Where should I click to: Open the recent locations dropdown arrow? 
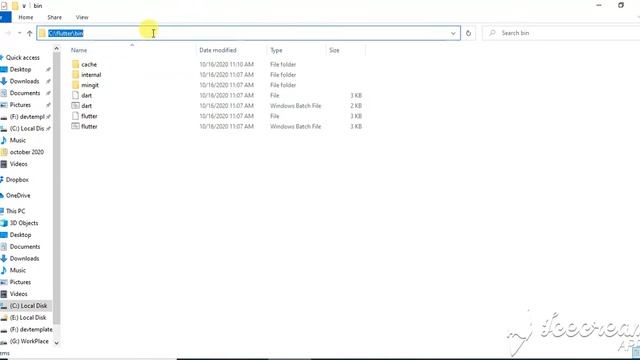point(19,33)
